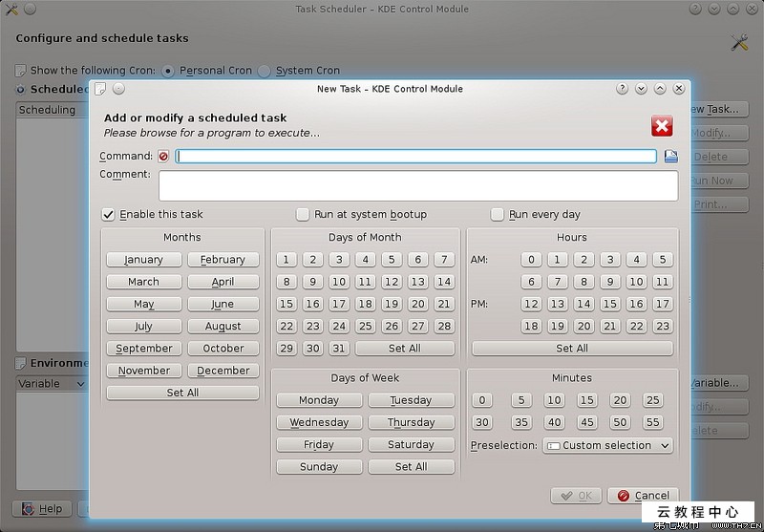This screenshot has width=764, height=532.
Task: Click the Cancel button
Action: (x=643, y=496)
